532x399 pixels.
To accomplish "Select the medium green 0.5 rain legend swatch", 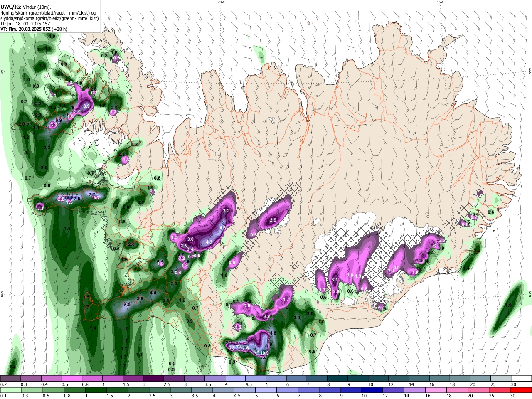I will pos(53,390).
